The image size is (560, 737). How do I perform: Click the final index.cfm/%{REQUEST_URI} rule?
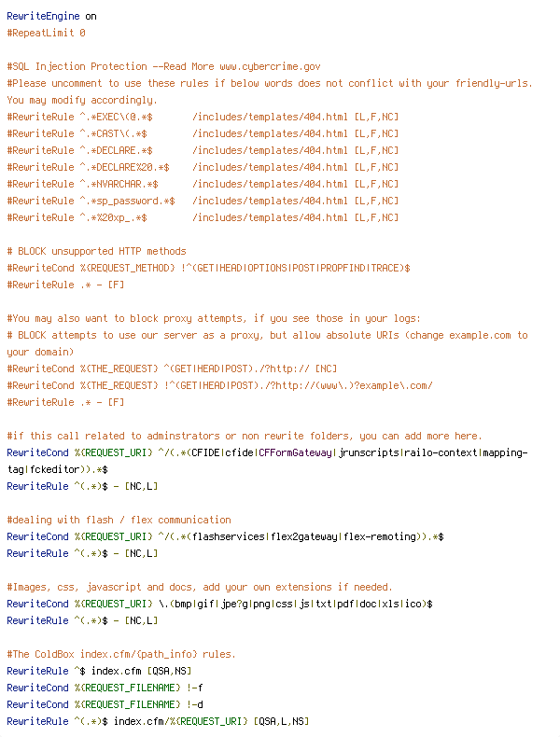tap(158, 721)
